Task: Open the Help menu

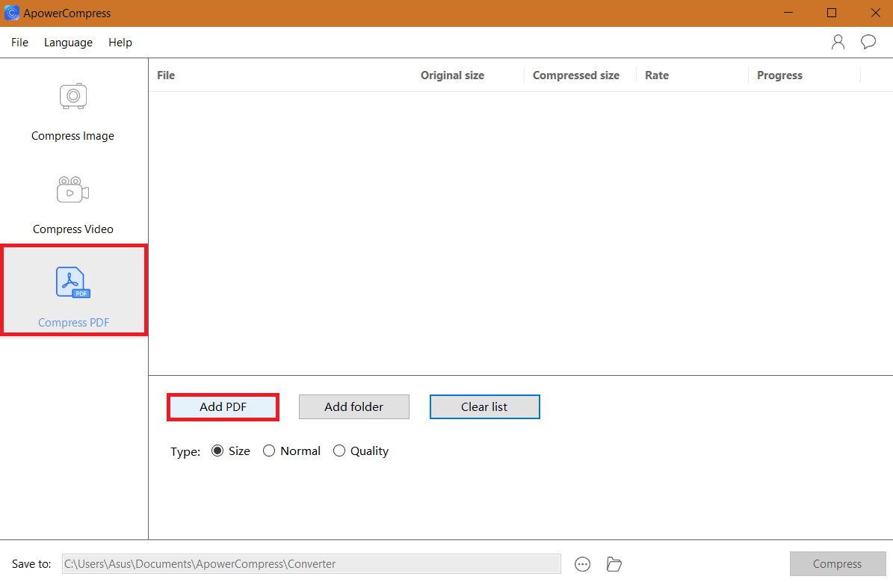Action: 120,42
